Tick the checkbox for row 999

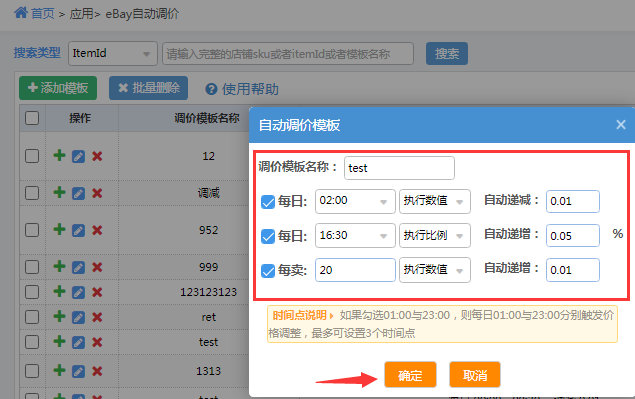point(32,267)
